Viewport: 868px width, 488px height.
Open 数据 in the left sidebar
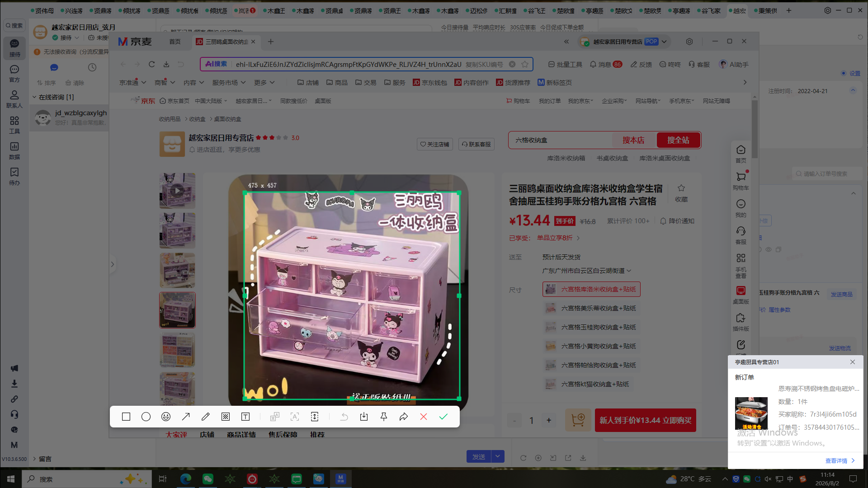[x=14, y=150]
